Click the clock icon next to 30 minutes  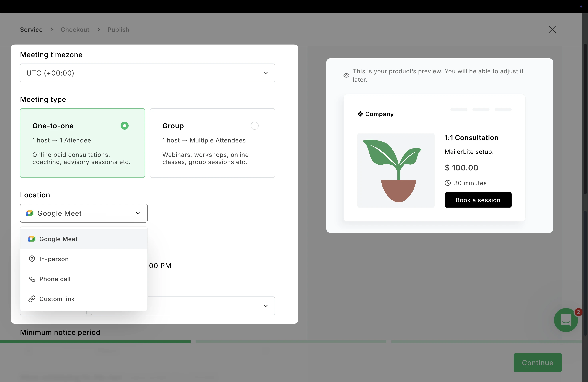coord(448,183)
